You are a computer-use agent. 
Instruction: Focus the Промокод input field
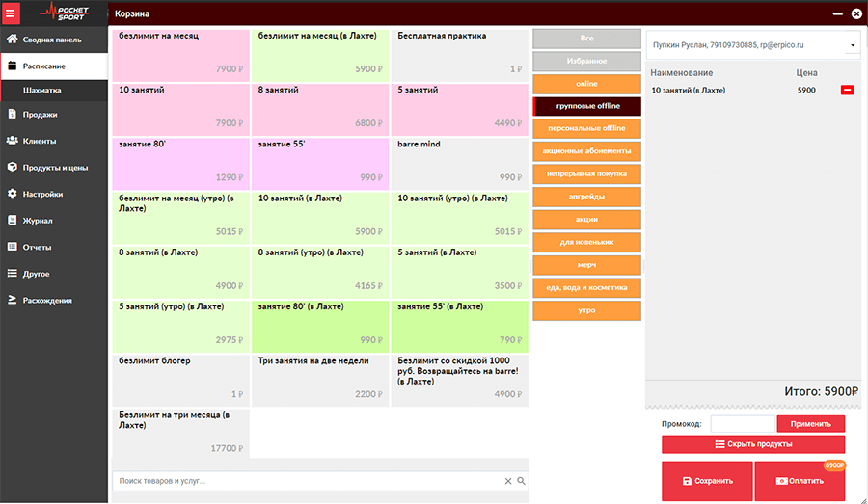tap(743, 424)
